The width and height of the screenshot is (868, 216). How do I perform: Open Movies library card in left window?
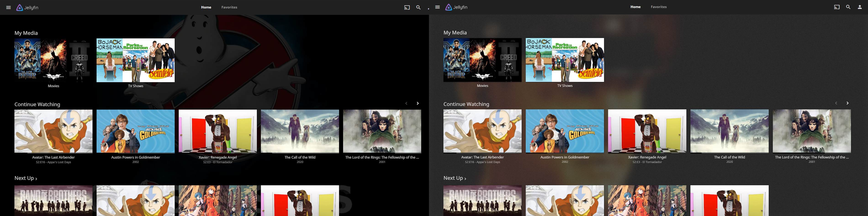coord(53,60)
